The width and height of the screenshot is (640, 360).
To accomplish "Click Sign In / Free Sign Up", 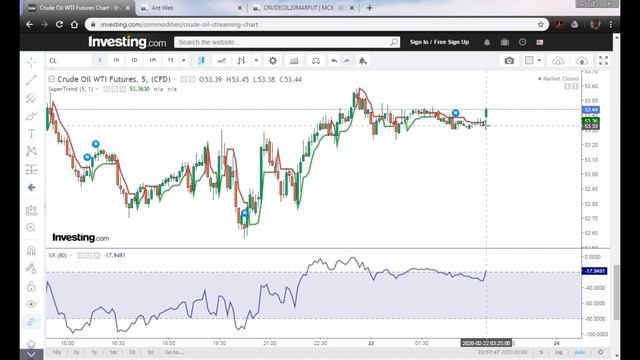I will (x=439, y=42).
